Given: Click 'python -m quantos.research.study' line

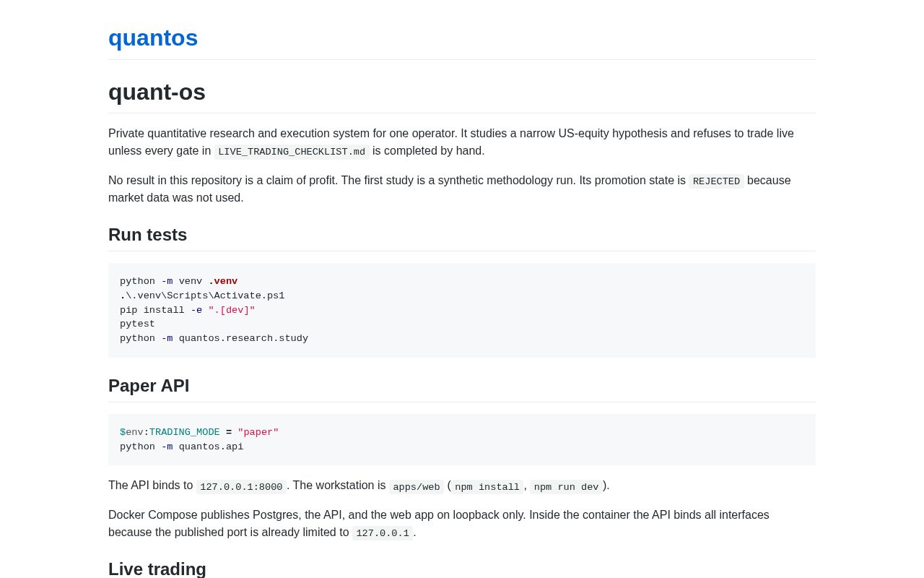Looking at the screenshot, I should (214, 339).
